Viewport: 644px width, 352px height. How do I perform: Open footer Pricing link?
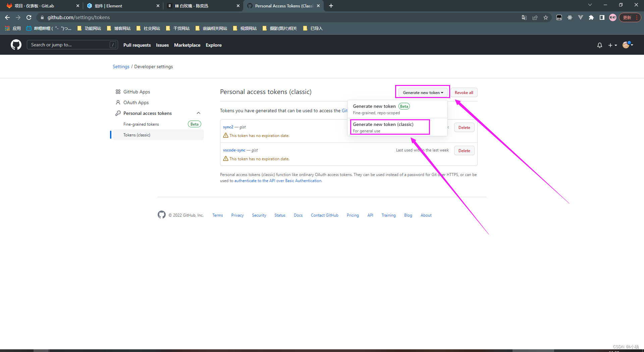point(353,215)
